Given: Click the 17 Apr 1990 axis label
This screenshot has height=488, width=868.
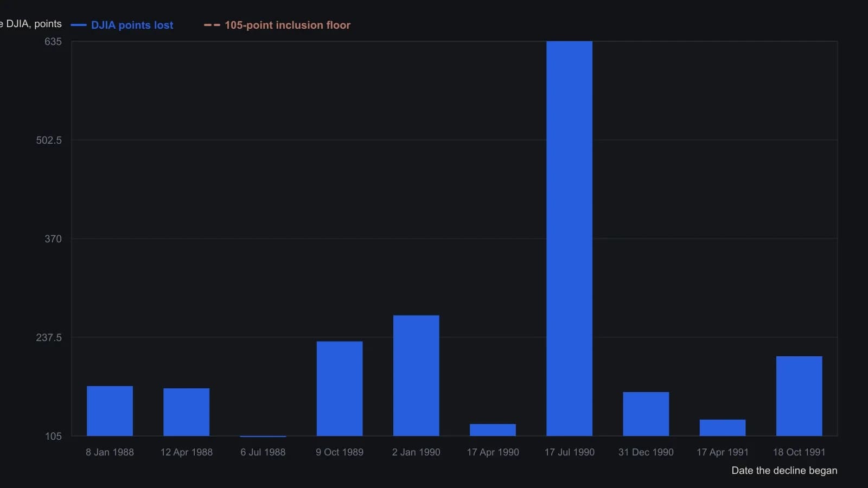Looking at the screenshot, I should pos(493,452).
